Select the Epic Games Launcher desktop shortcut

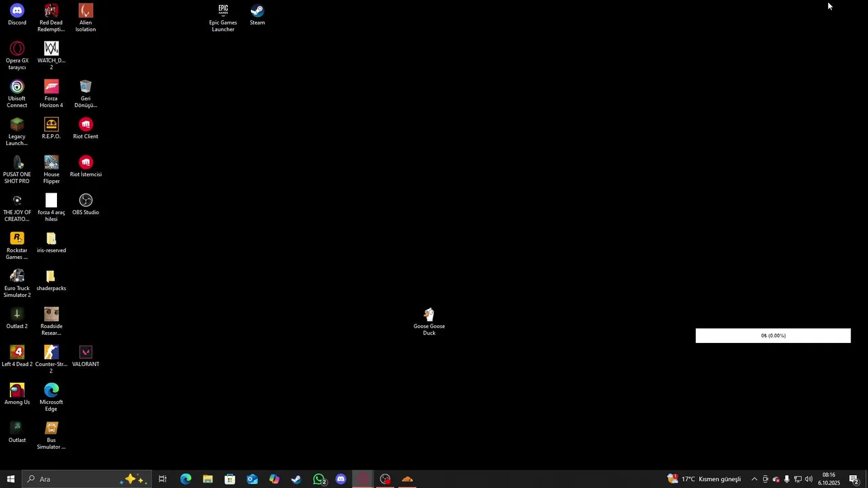[x=223, y=18]
